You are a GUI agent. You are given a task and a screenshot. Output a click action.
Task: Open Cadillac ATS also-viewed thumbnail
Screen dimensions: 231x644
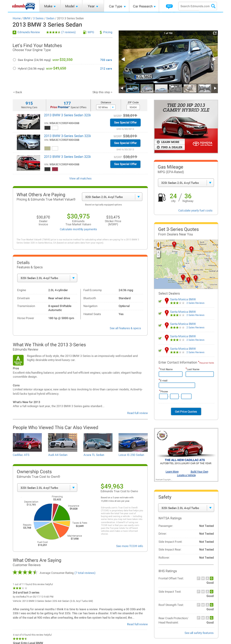click(27, 442)
